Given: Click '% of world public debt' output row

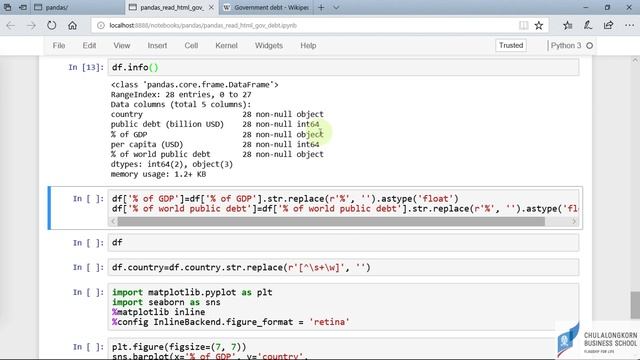Looking at the screenshot, I should coord(217,154).
